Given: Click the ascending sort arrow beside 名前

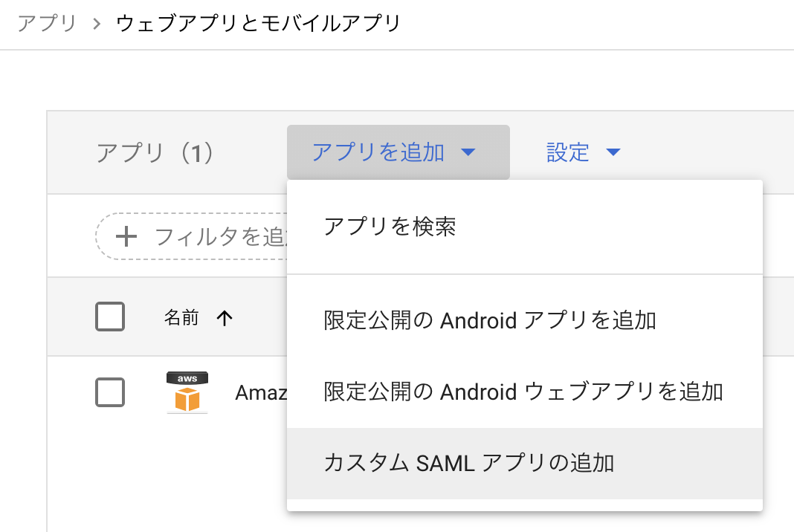Looking at the screenshot, I should (225, 319).
